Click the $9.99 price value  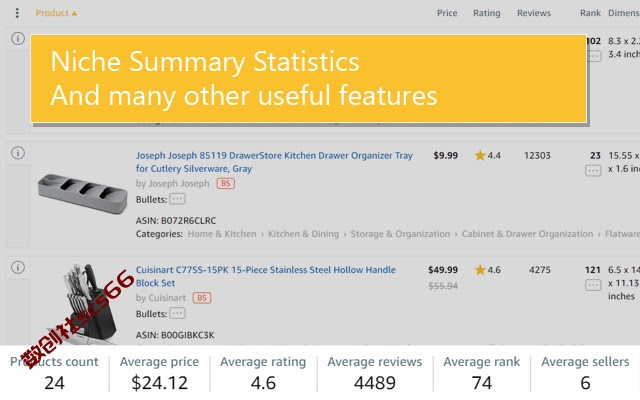click(446, 156)
